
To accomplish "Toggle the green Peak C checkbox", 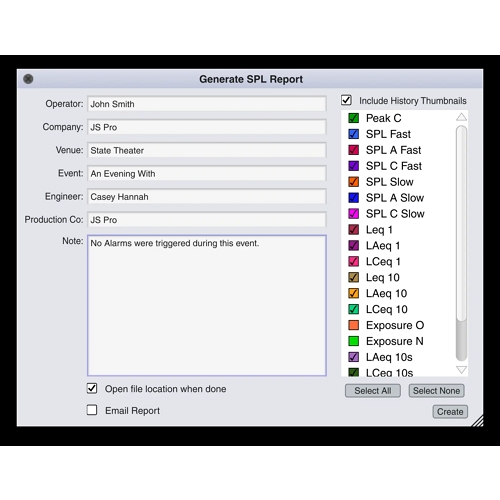I will [x=353, y=118].
